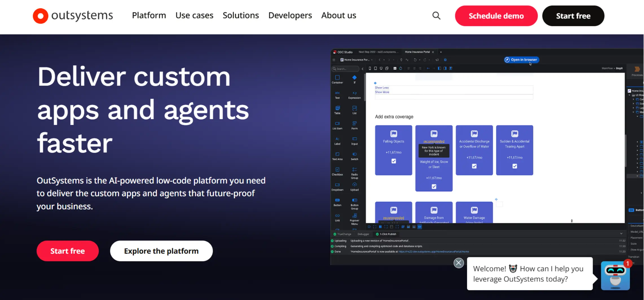The image size is (644, 300).
Task: Dismiss the welcome chat message
Action: click(459, 263)
